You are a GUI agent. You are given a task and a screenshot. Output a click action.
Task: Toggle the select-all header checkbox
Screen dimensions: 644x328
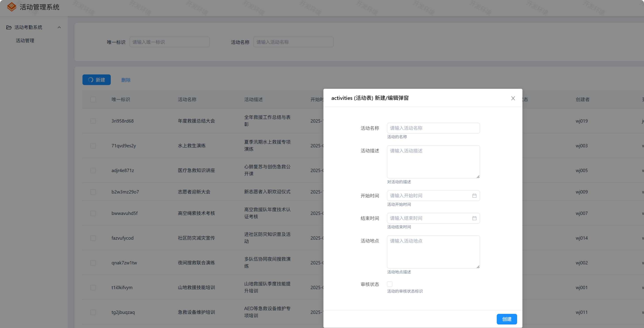click(93, 99)
